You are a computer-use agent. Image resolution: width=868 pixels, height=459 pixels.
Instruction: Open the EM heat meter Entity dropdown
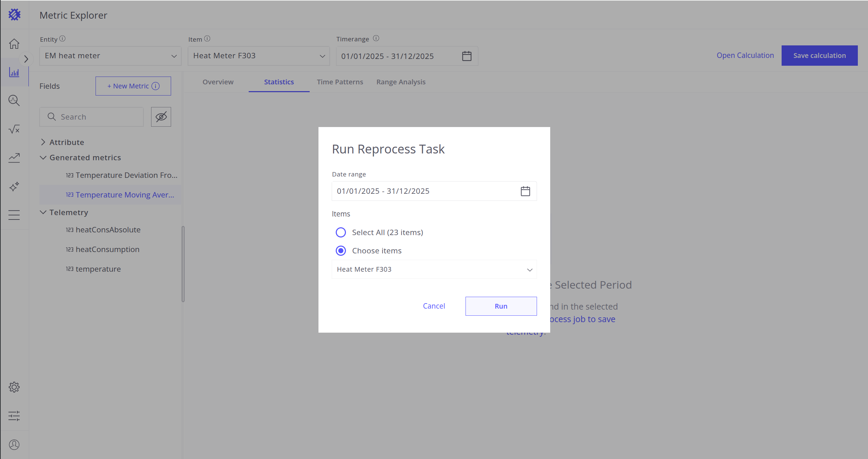coord(110,56)
